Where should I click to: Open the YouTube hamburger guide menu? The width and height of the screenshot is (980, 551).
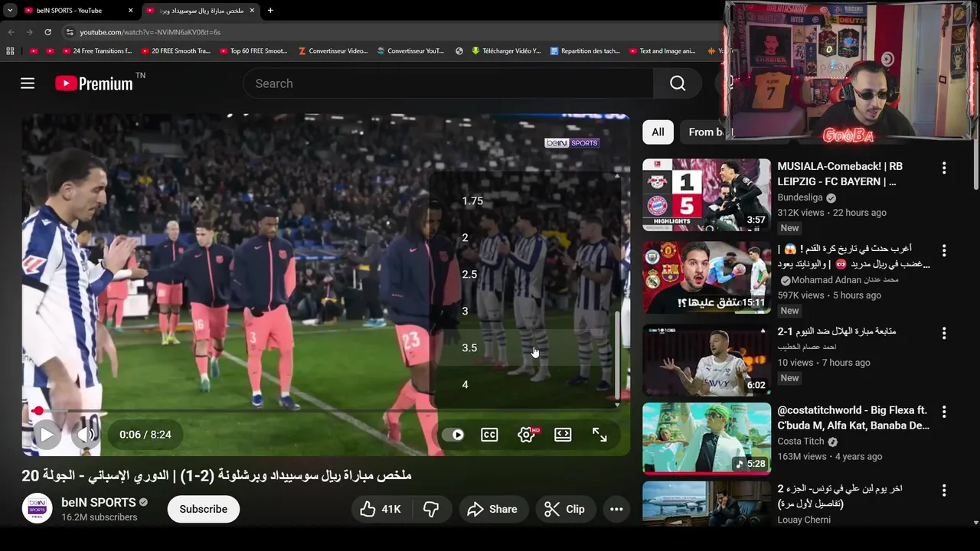(x=28, y=83)
